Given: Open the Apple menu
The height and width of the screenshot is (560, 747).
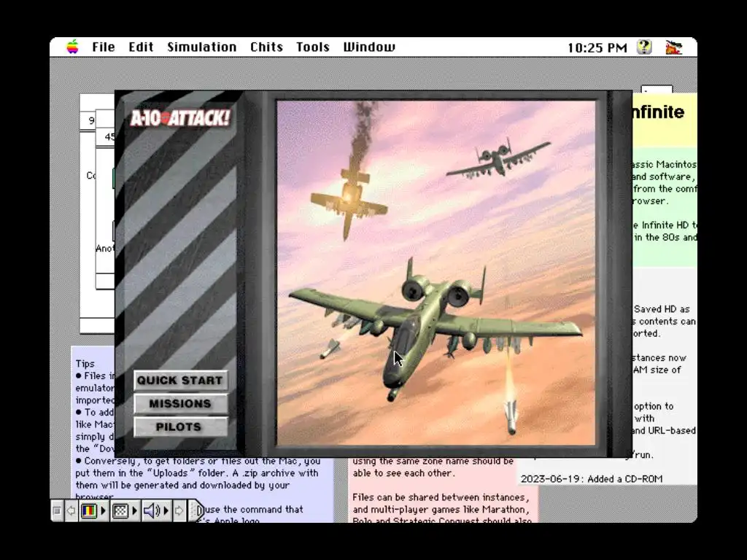Looking at the screenshot, I should 72,47.
